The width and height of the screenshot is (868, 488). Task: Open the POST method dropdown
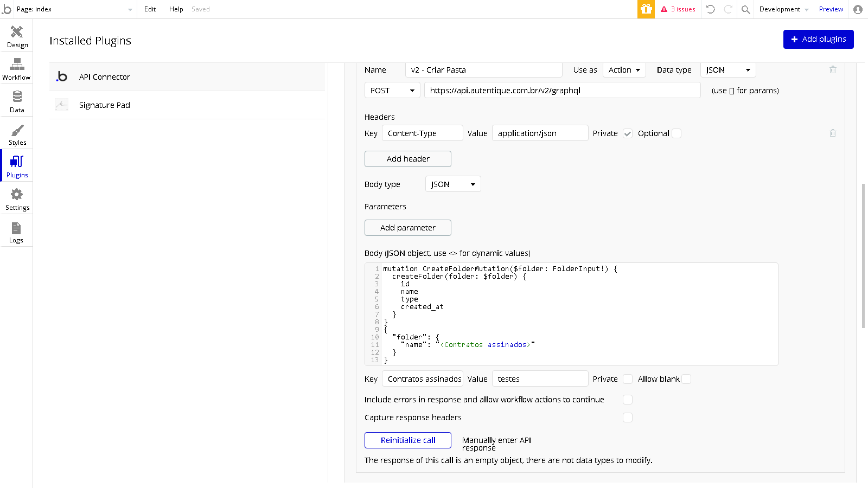[x=392, y=91]
